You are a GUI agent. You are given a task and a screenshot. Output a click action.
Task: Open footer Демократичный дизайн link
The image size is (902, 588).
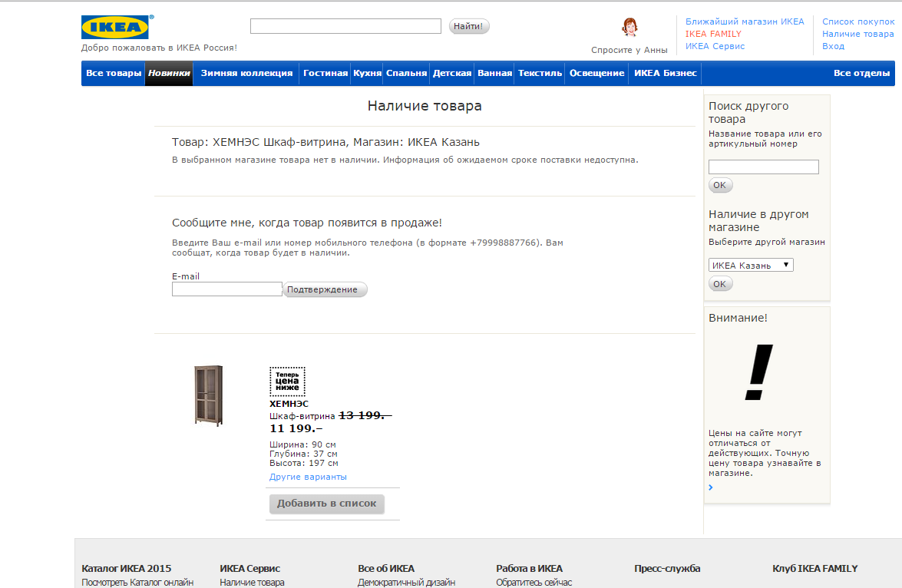pyautogui.click(x=406, y=583)
